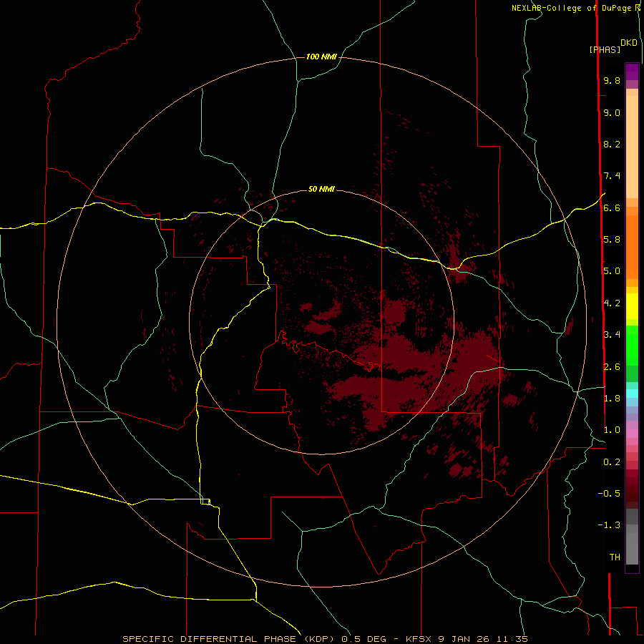Screen dimensions: 644x644
Task: Click the 5.0 scale label
Action: pos(612,271)
